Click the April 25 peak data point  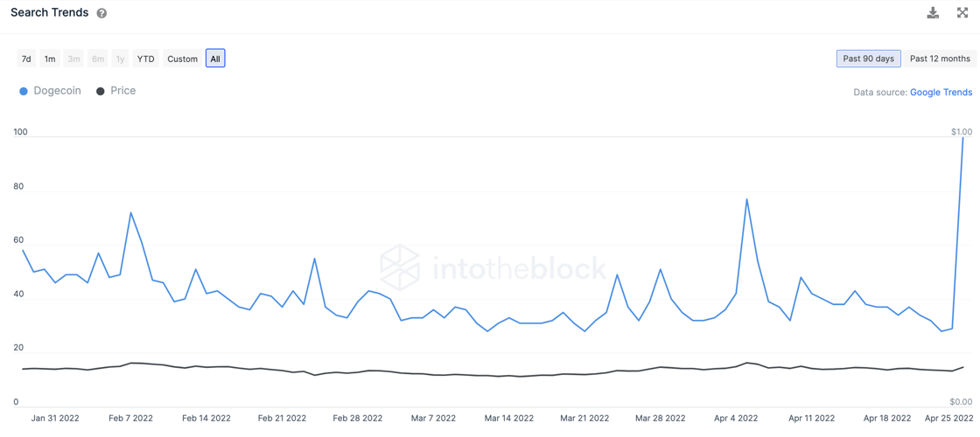click(962, 137)
